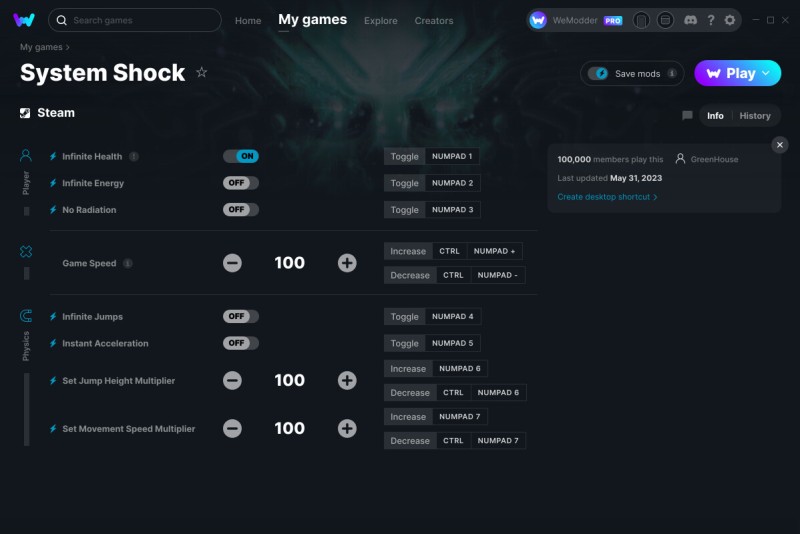The height and width of the screenshot is (534, 800).
Task: Enable No Radiation toggle
Action: tap(241, 209)
